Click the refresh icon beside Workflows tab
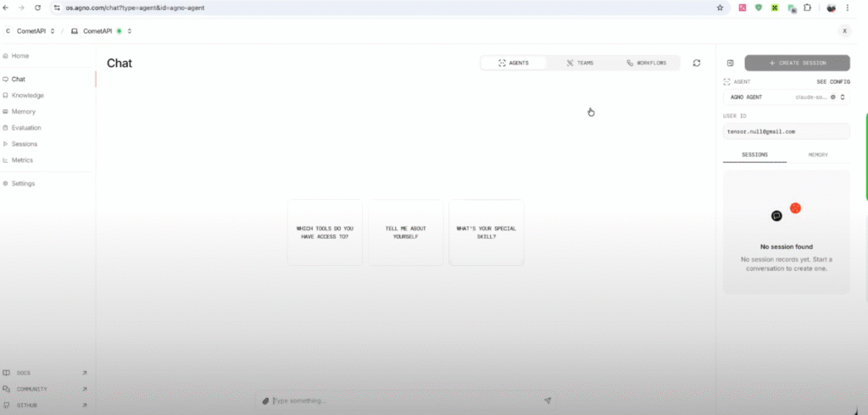 tap(697, 63)
